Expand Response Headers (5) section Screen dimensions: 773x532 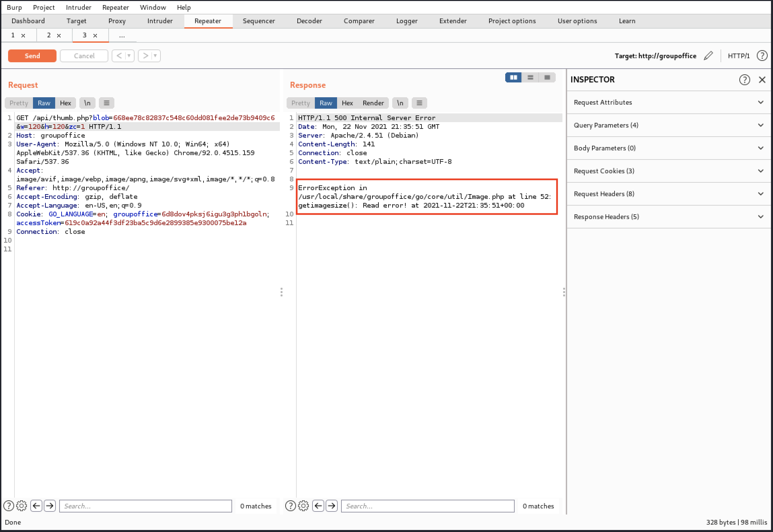(669, 217)
